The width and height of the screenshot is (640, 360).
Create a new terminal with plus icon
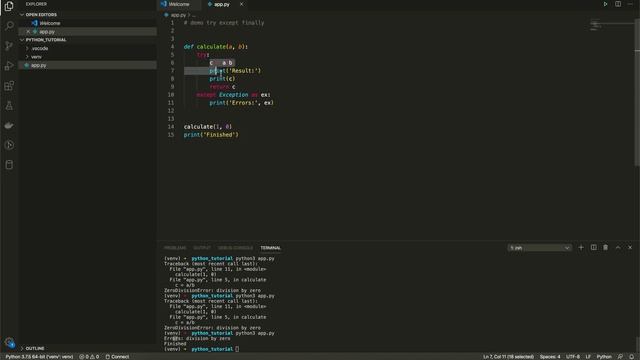(581, 248)
